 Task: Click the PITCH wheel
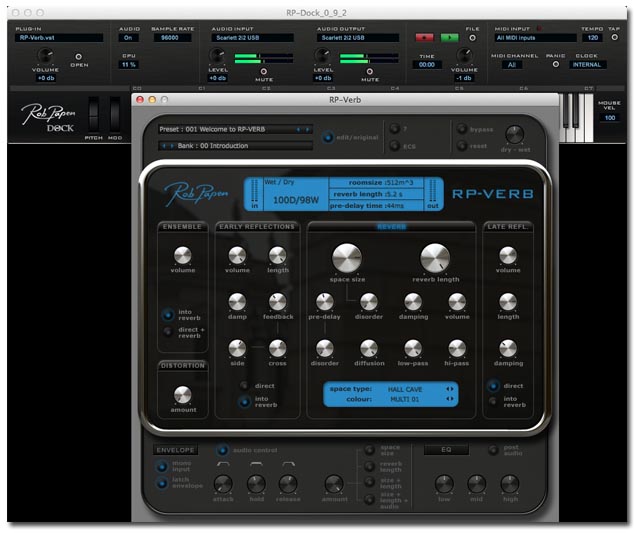coord(93,114)
